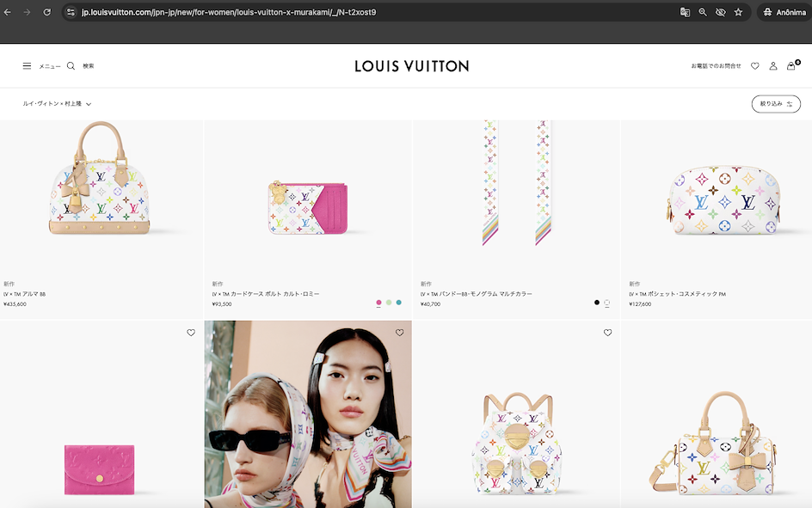Click the Speedy bag with bow image
812x508 pixels.
(715, 444)
